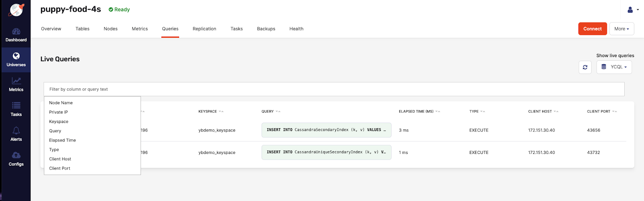The width and height of the screenshot is (644, 201).
Task: Open the INSERT INTO CassandraSecondaryIndex query
Action: [x=326, y=130]
